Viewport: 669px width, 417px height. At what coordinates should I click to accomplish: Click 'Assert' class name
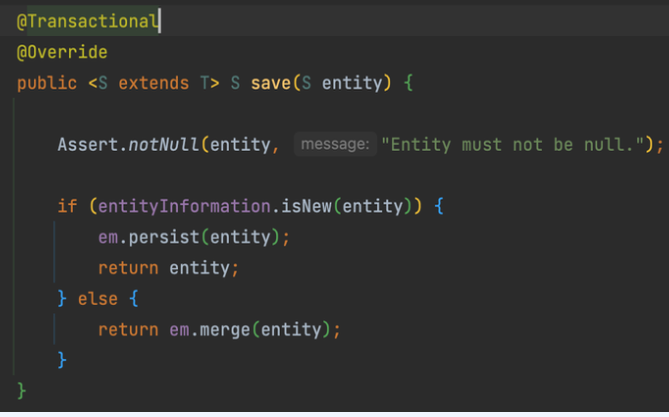coord(87,145)
